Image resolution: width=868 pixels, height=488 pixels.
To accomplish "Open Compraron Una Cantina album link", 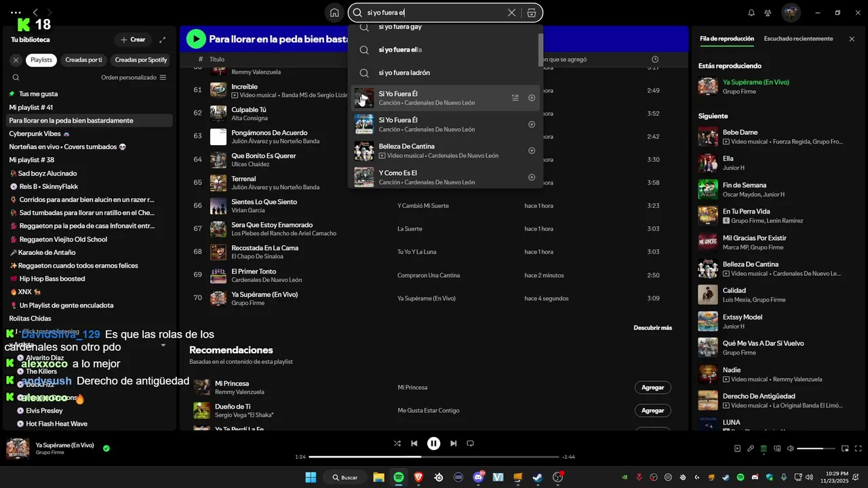I will [x=429, y=275].
